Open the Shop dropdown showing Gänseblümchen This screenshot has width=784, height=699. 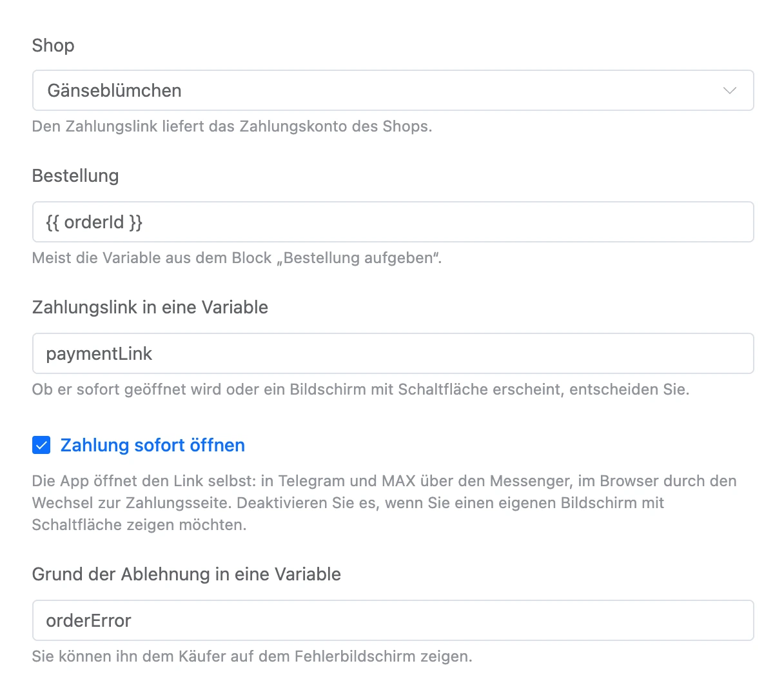pyautogui.click(x=393, y=90)
